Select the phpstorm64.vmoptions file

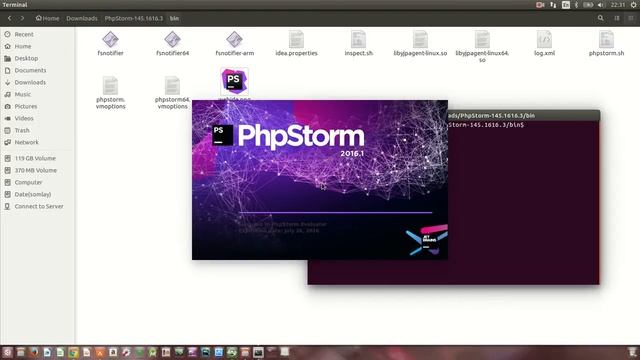(172, 93)
